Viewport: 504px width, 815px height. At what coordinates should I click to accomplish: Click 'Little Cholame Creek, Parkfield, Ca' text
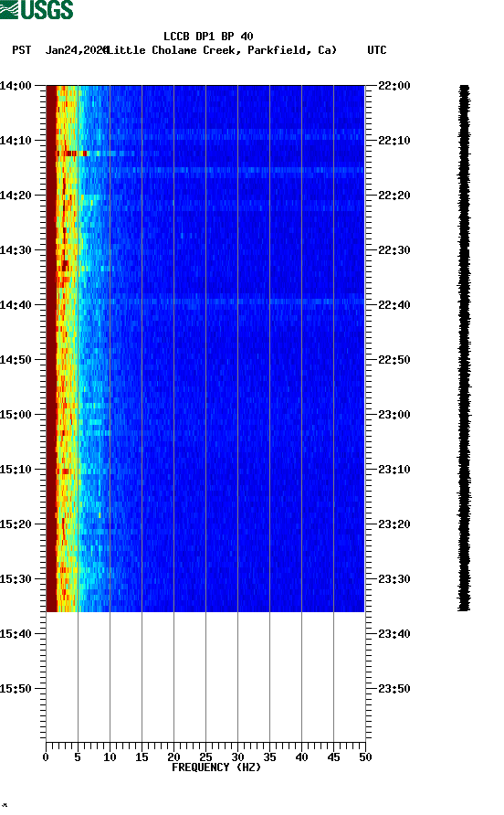(x=221, y=50)
